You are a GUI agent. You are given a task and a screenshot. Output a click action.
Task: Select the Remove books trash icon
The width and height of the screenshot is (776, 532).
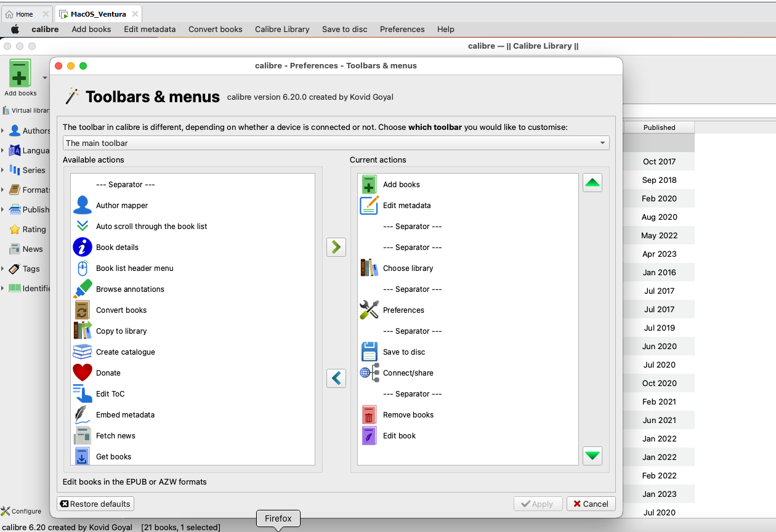[370, 414]
